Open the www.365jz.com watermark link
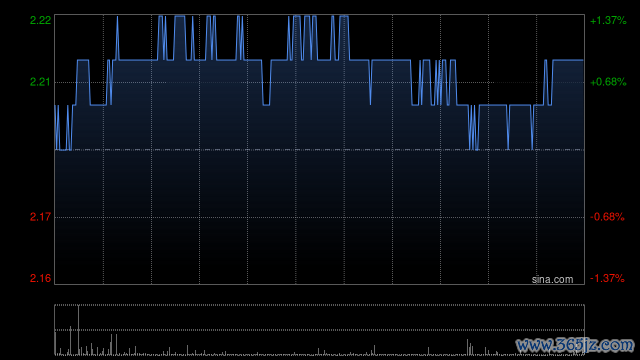This screenshot has width=640, height=360. pos(575,345)
